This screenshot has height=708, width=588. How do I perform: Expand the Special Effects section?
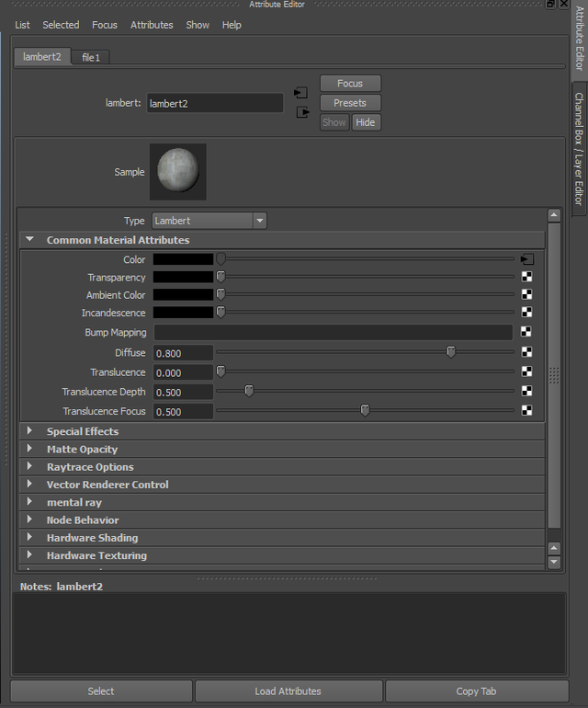(29, 430)
